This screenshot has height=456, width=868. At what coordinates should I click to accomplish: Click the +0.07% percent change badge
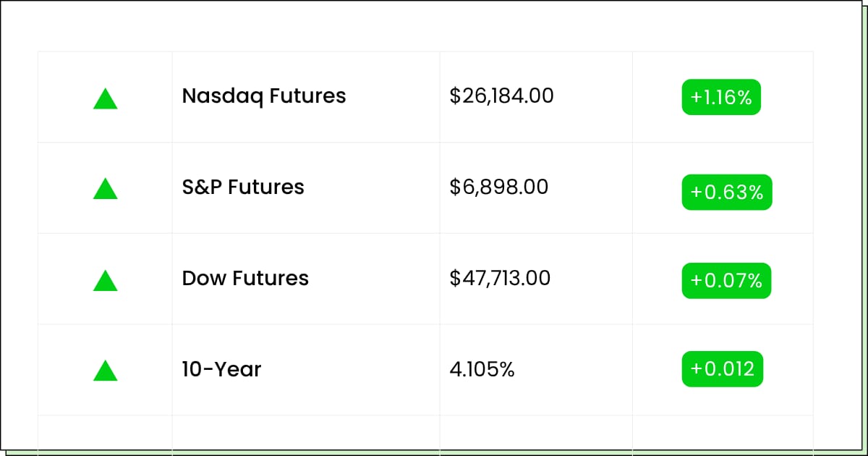pyautogui.click(x=726, y=281)
